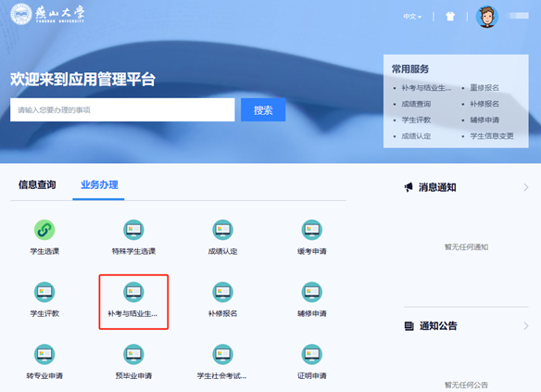Viewport: 541px width, 392px height.
Task: Switch to the 信息查询 tab
Action: [x=37, y=185]
